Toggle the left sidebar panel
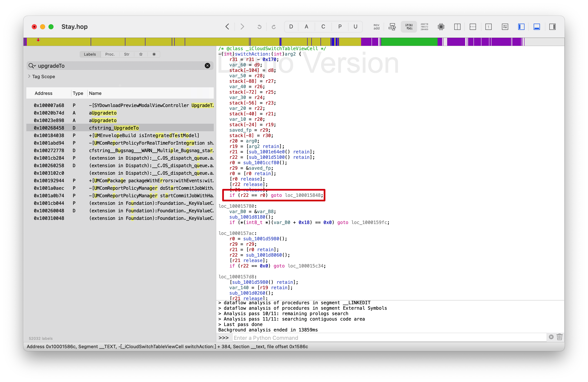Viewport: 588px width, 382px height. click(521, 27)
